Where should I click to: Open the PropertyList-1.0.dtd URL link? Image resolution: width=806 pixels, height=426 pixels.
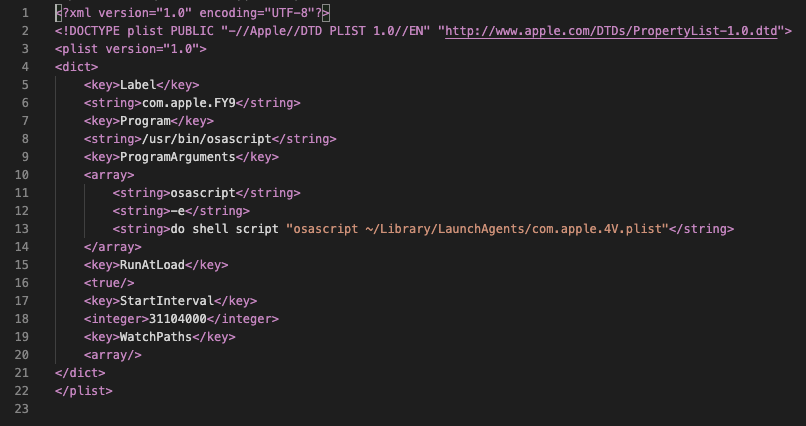pyautogui.click(x=611, y=31)
